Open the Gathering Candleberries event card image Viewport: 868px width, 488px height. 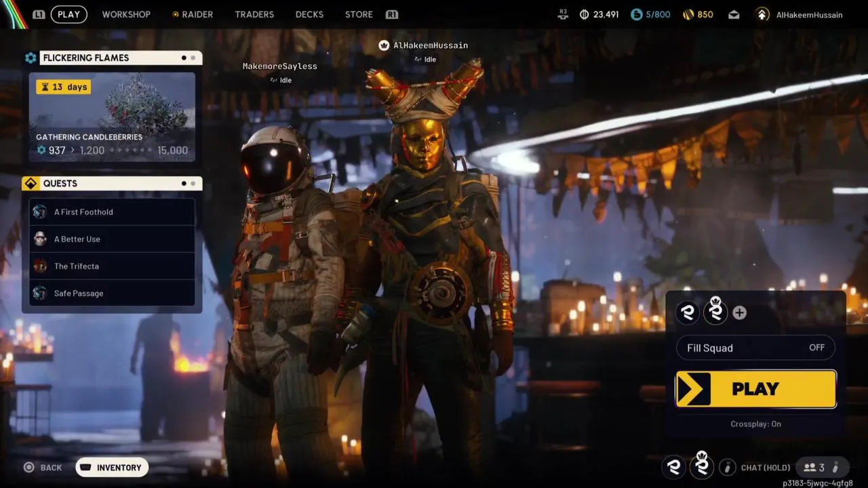[112, 117]
